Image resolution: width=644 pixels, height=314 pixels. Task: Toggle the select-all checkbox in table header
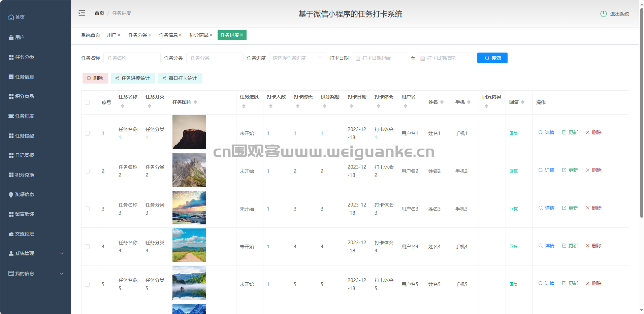[87, 102]
